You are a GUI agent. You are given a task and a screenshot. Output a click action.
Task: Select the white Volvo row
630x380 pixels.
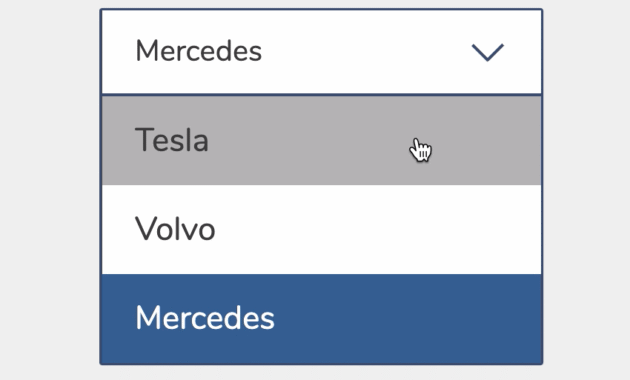(321, 229)
